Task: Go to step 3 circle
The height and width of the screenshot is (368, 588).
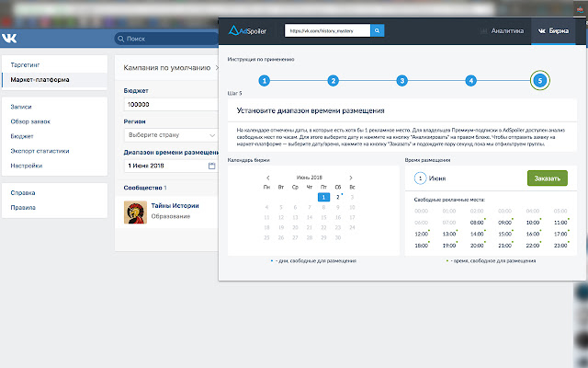Action: click(x=402, y=81)
